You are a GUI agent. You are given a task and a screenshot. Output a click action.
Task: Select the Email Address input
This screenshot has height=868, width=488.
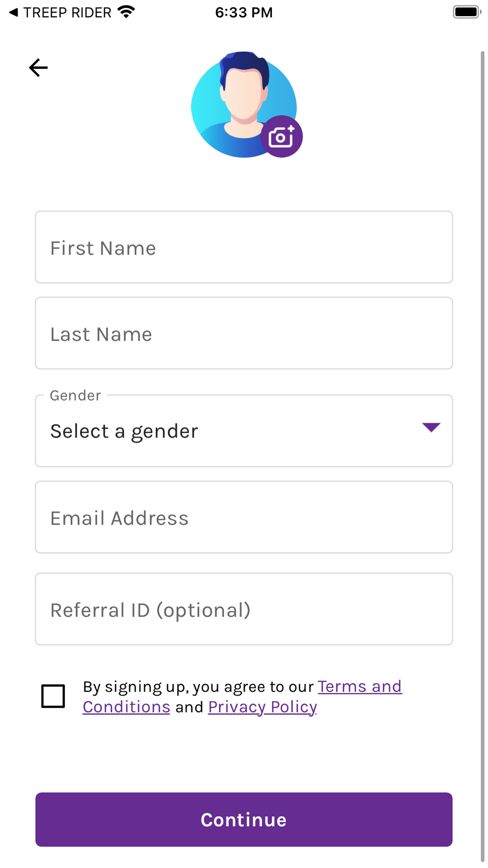tap(244, 517)
